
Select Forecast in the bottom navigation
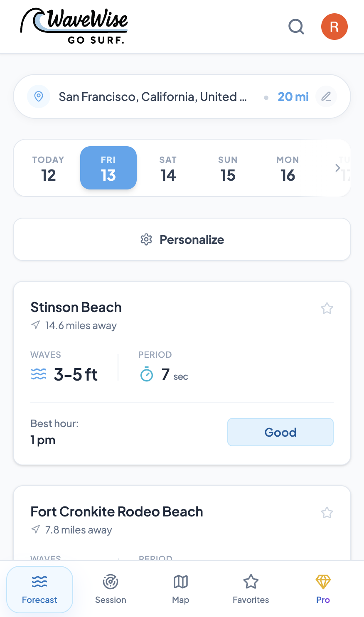tap(39, 589)
